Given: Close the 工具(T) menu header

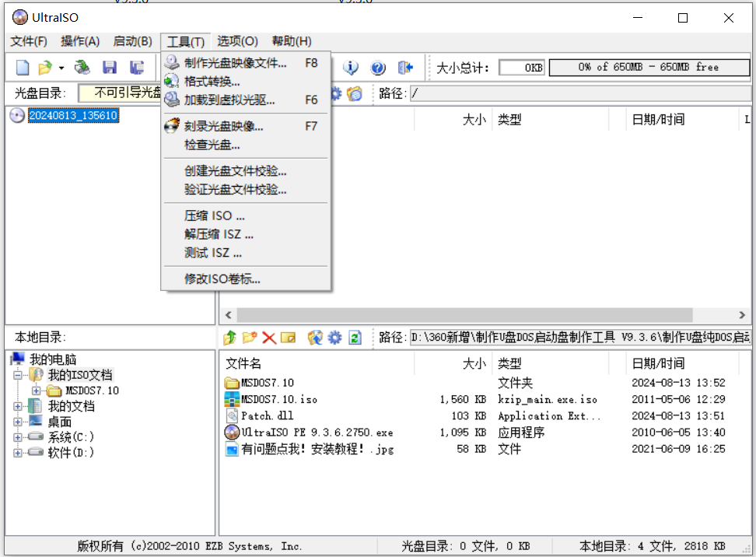Looking at the screenshot, I should pyautogui.click(x=186, y=42).
